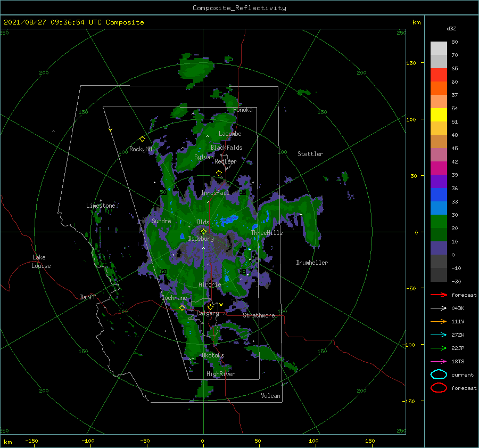Click the Strathmore city label

point(259,315)
